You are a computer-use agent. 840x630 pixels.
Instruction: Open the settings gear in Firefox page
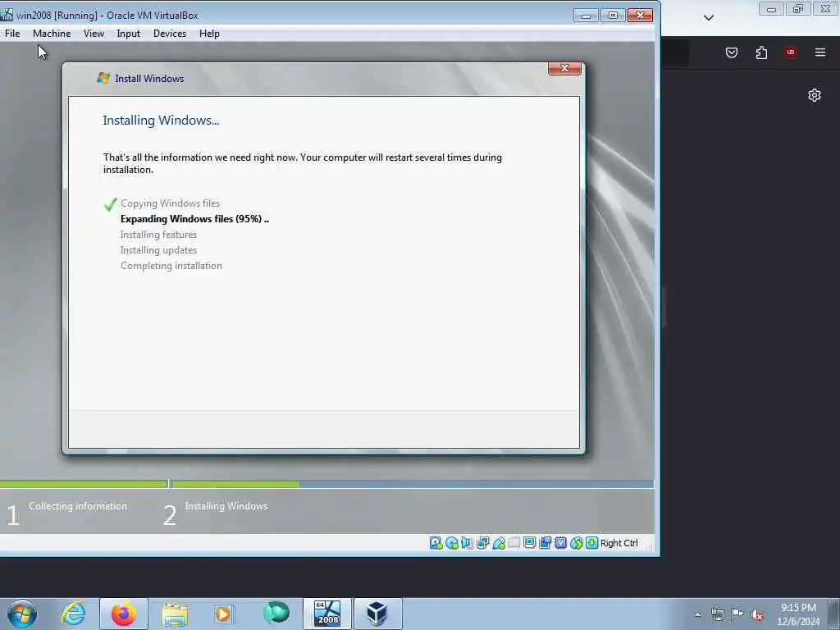815,95
